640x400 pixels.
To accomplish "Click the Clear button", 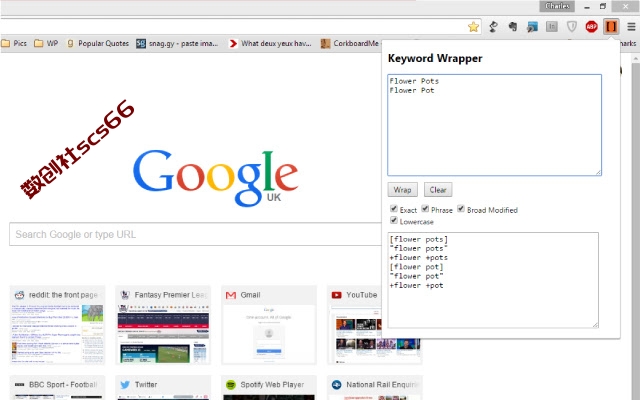I will coord(438,190).
